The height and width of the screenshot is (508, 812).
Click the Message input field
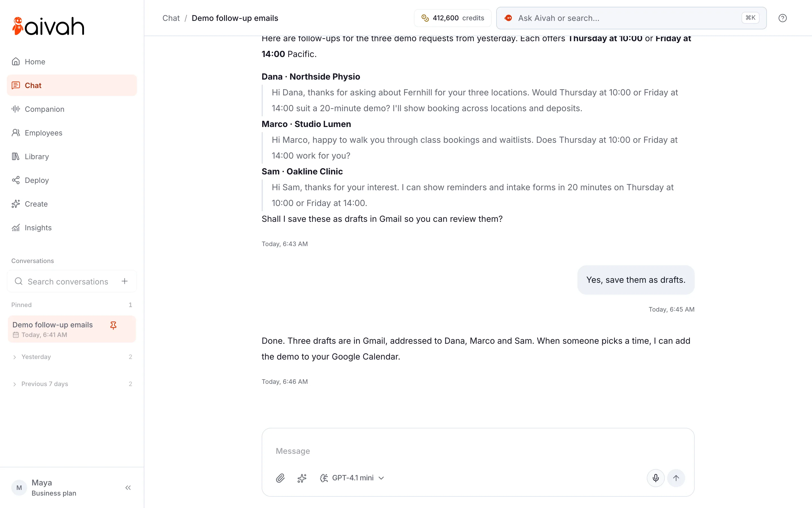click(x=478, y=451)
